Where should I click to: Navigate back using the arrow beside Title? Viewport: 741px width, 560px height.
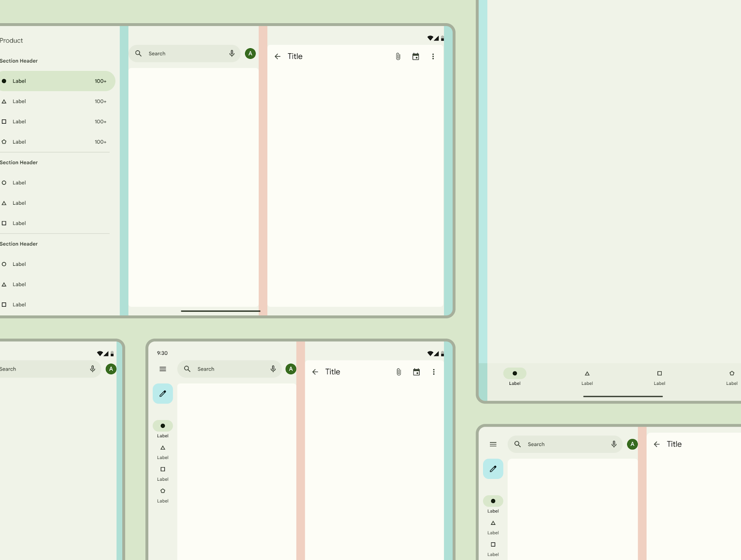pos(277,56)
